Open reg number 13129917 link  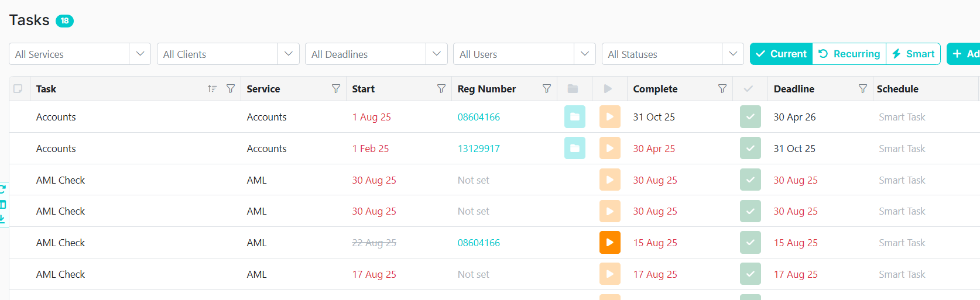point(479,149)
